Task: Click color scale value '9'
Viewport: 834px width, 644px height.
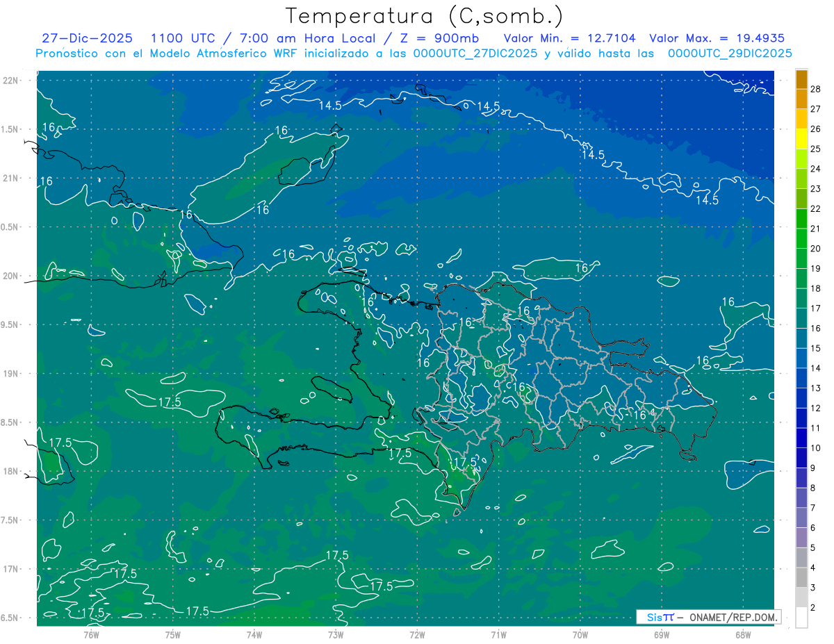Action: point(814,468)
